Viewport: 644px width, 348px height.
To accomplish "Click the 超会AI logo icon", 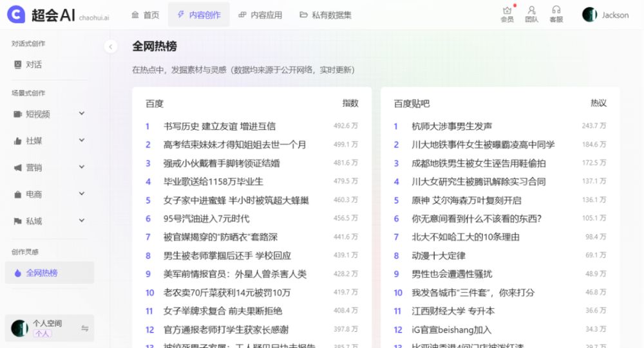I will 16,14.
